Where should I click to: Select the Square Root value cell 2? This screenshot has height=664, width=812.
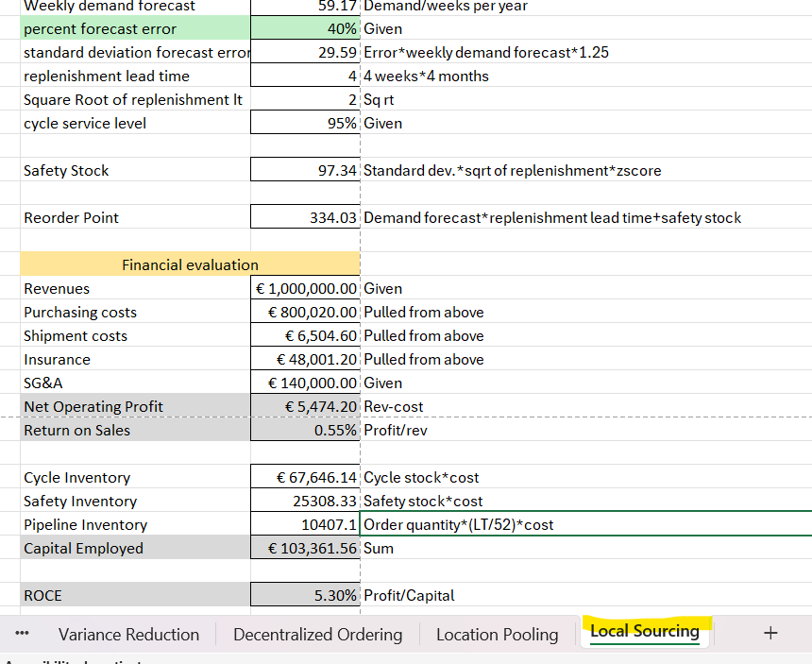pos(305,99)
